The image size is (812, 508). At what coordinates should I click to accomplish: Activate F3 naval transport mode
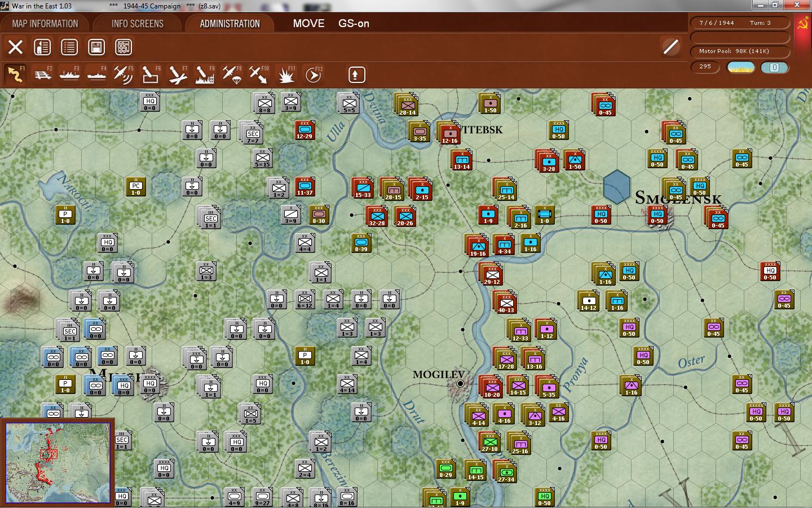tap(69, 75)
